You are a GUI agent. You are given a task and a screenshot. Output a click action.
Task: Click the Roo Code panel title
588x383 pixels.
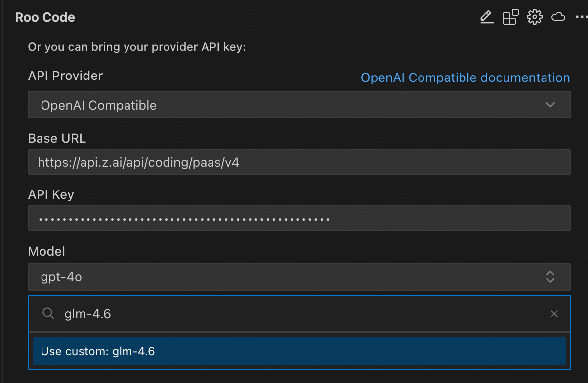[45, 17]
